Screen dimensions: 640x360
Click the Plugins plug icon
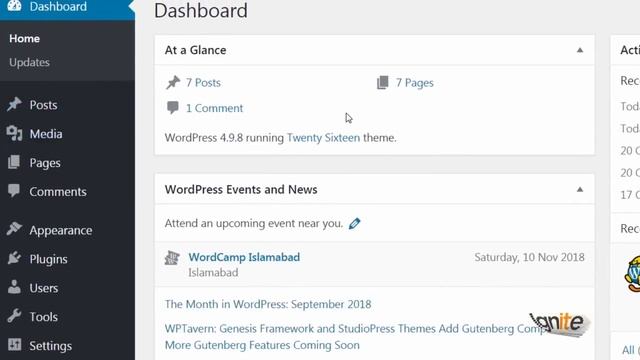[x=14, y=258]
